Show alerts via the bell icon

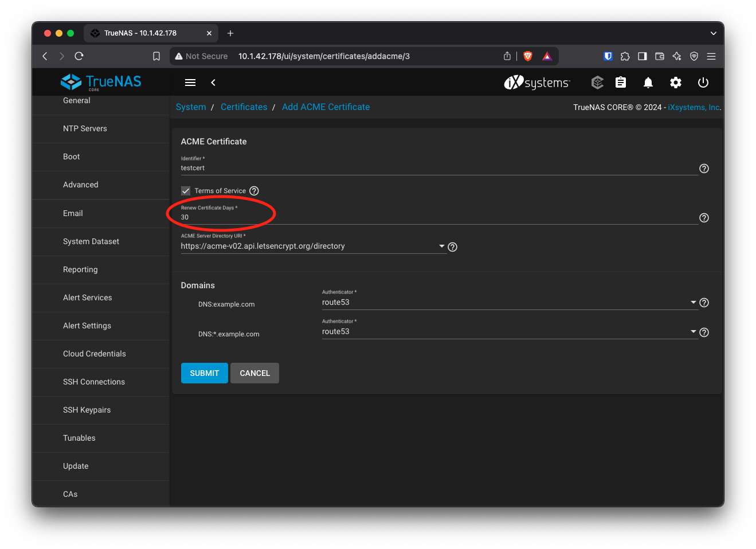click(x=648, y=83)
